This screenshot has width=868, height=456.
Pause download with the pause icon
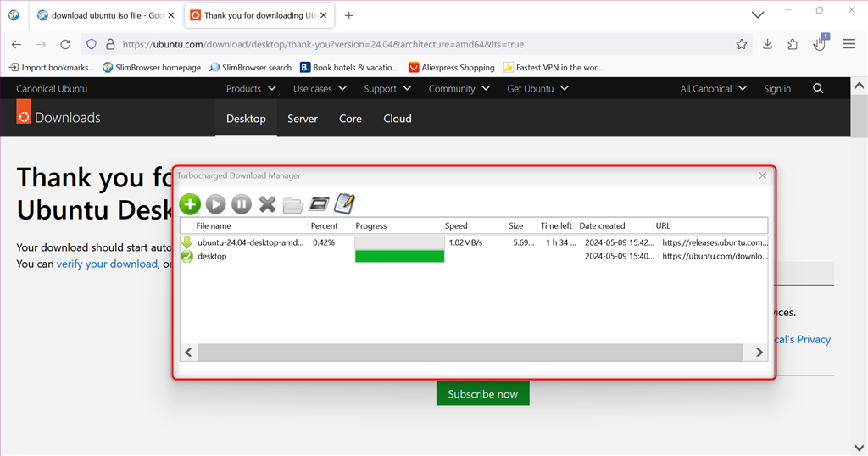tap(242, 204)
